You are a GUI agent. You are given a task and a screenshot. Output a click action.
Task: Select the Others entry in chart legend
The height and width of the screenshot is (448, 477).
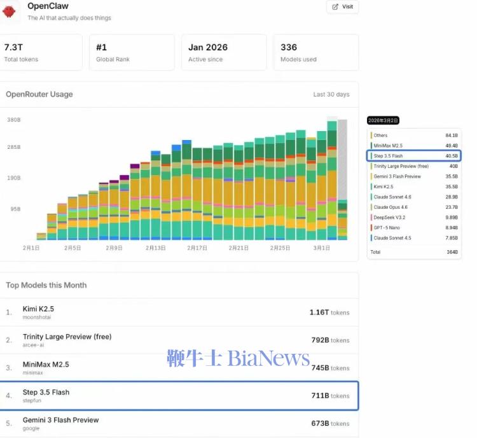[415, 135]
